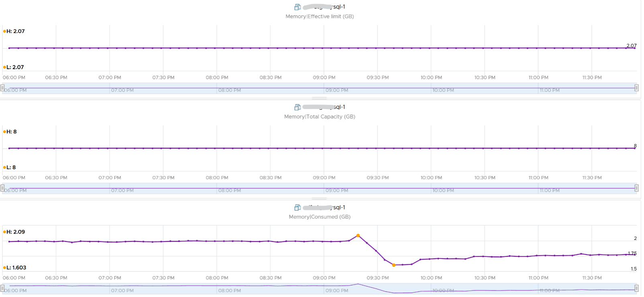This screenshot has width=644, height=297.
Task: Click the left range handle of the Consumed slider
Action: coord(2,288)
